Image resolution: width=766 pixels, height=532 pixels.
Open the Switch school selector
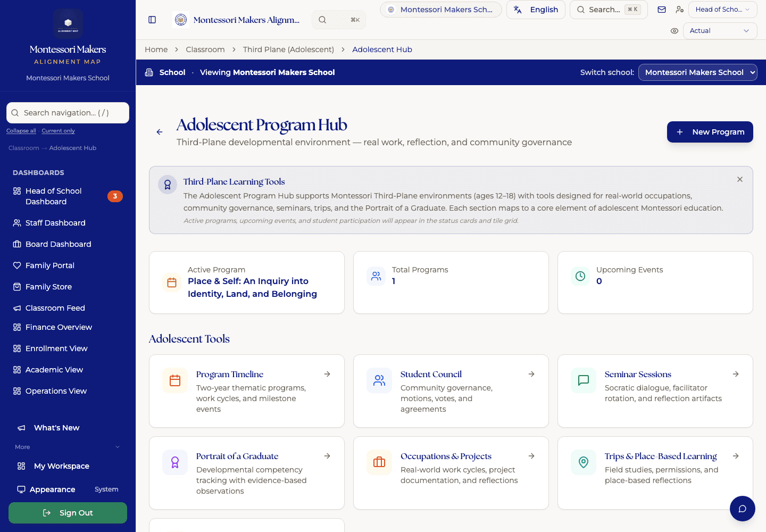coord(697,72)
